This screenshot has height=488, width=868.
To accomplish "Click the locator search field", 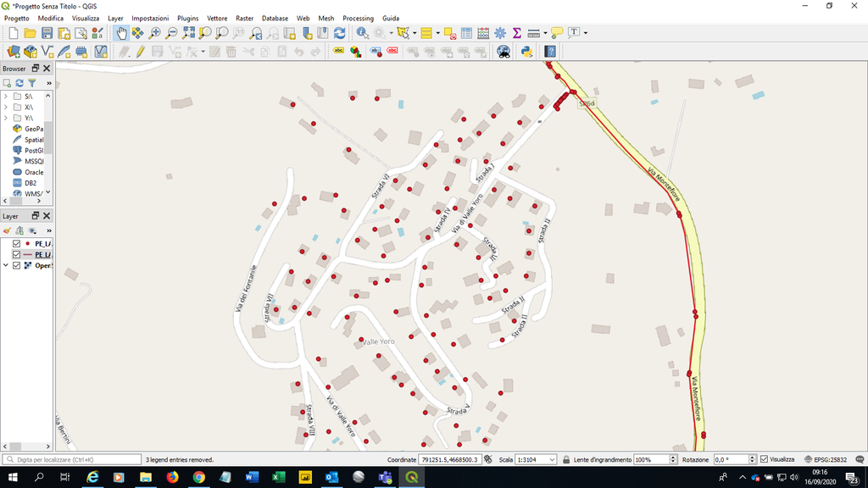I will tap(76, 459).
